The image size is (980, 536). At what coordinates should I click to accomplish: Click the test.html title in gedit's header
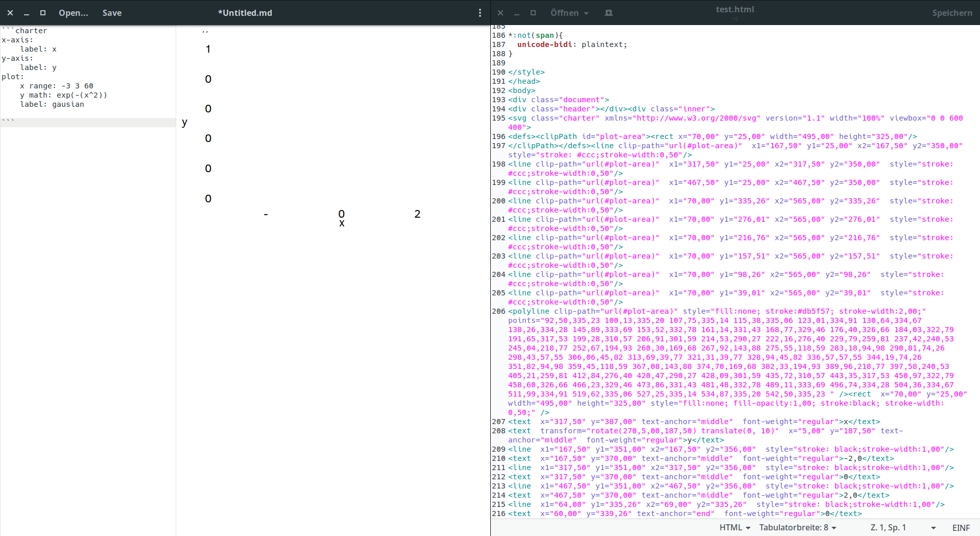coord(734,9)
